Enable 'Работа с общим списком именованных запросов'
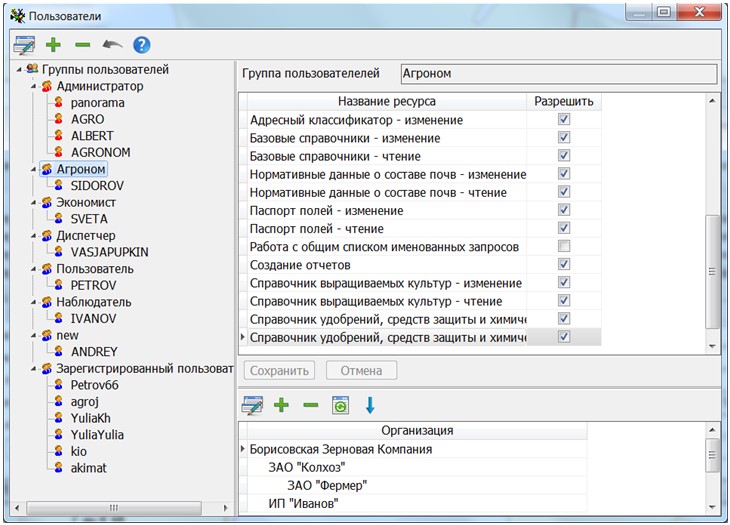This screenshot has width=730, height=525. click(x=564, y=246)
